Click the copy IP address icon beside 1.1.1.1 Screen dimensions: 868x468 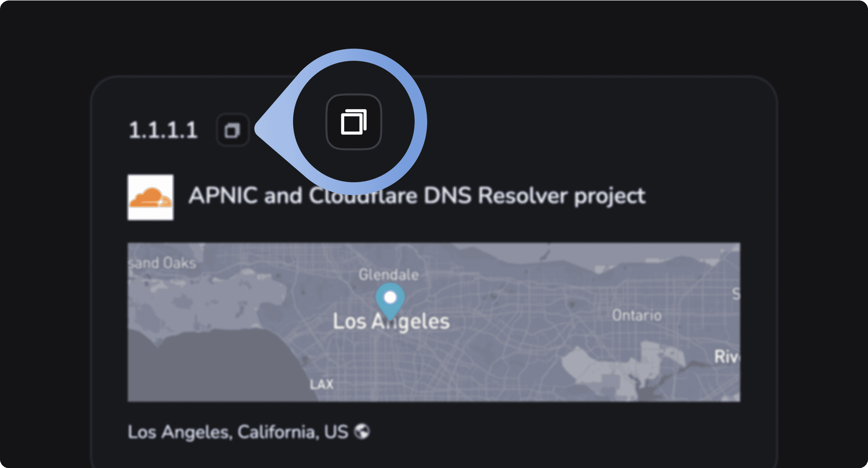coord(232,130)
